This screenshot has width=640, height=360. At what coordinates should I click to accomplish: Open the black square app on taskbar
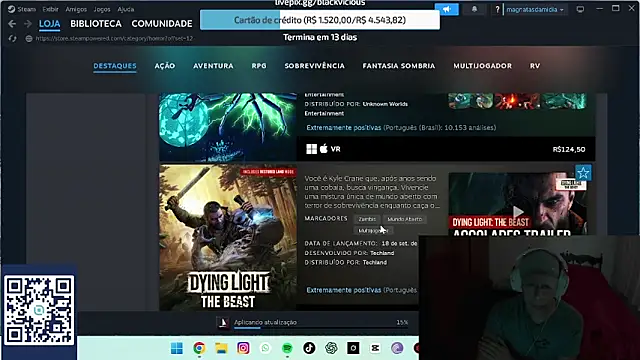(353, 348)
